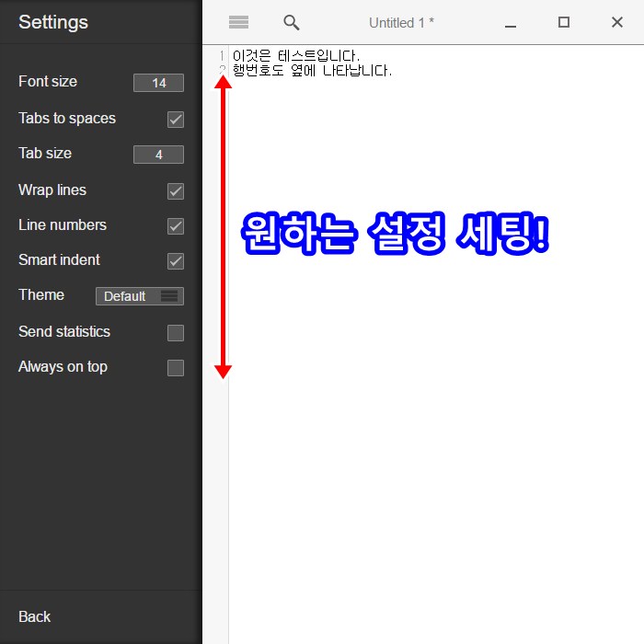Click the second text line starting with 행번호도
644x644 pixels.
pyautogui.click(x=312, y=70)
